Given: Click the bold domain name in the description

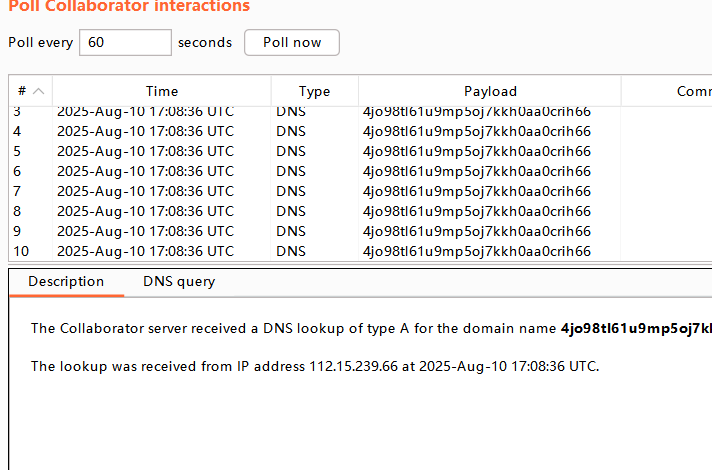Looking at the screenshot, I should click(x=635, y=328).
